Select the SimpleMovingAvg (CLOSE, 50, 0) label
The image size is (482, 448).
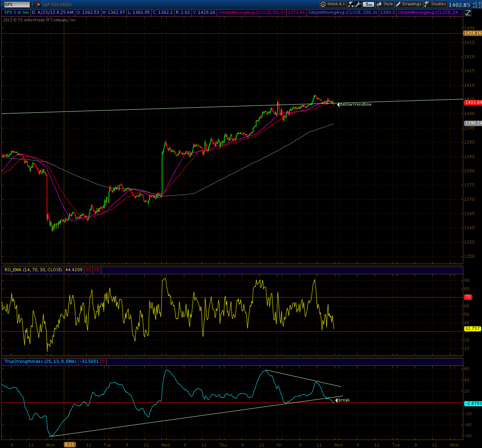click(252, 13)
